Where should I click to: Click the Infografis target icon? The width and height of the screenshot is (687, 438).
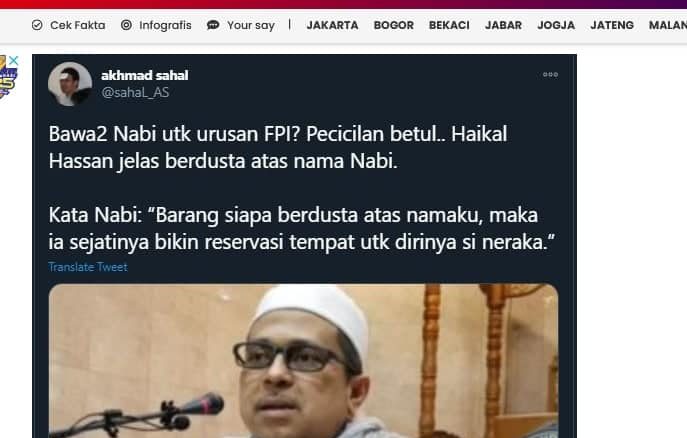(x=126, y=25)
